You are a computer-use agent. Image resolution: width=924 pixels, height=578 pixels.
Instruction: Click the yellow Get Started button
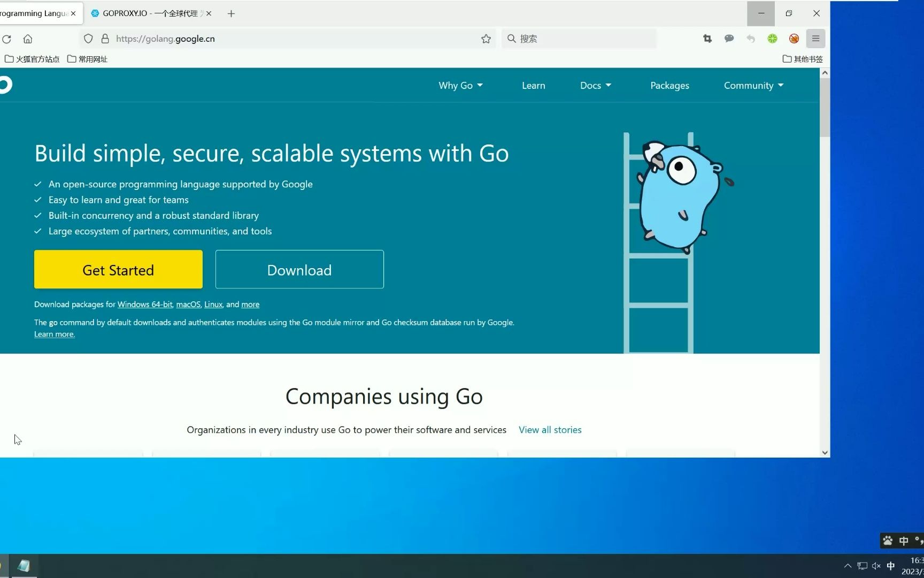(x=118, y=269)
